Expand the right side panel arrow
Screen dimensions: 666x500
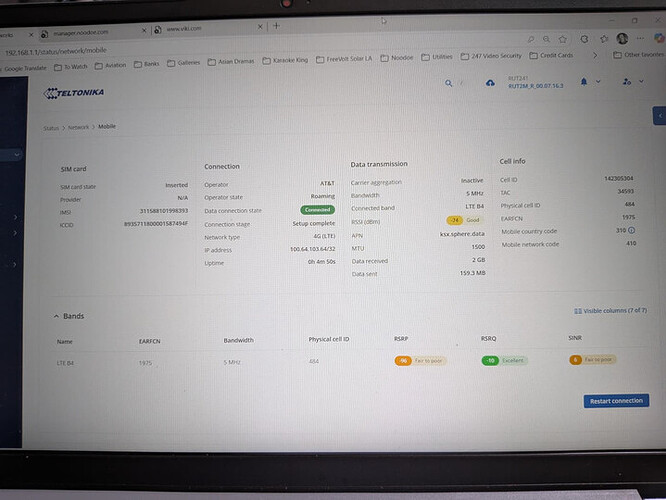pyautogui.click(x=658, y=115)
